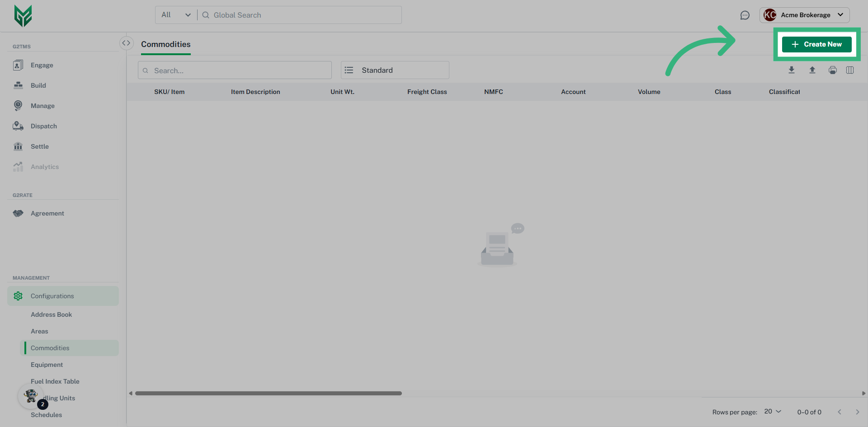This screenshot has width=868, height=427.
Task: Open the Standard view dropdown
Action: 395,70
